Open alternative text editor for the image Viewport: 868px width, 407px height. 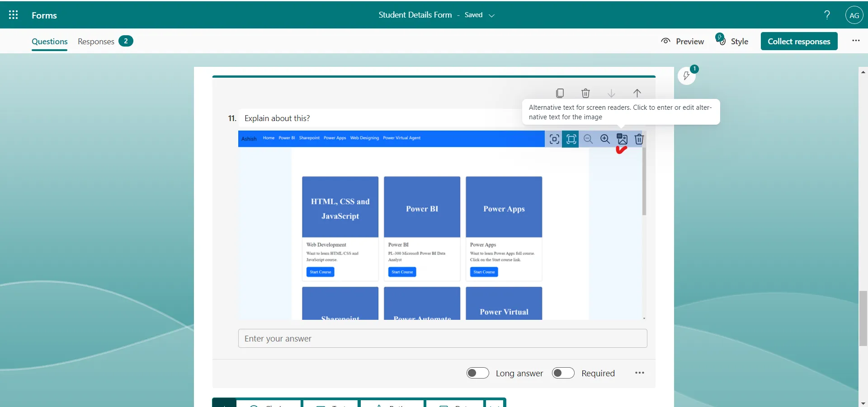(x=623, y=139)
